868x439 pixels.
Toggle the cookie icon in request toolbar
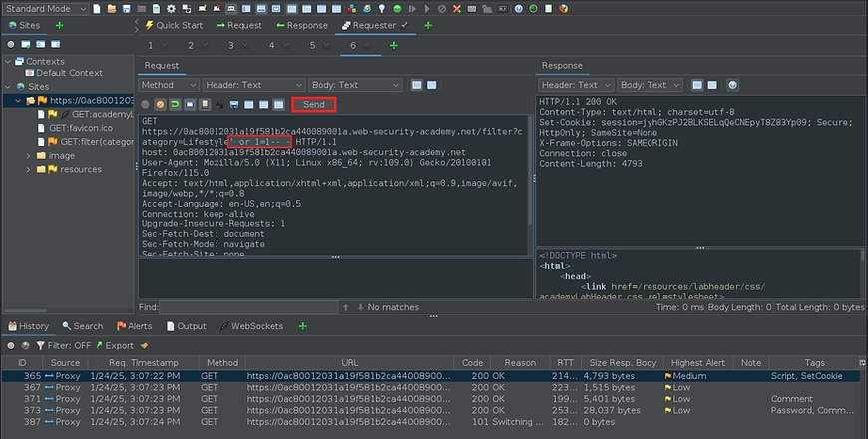pyautogui.click(x=160, y=104)
